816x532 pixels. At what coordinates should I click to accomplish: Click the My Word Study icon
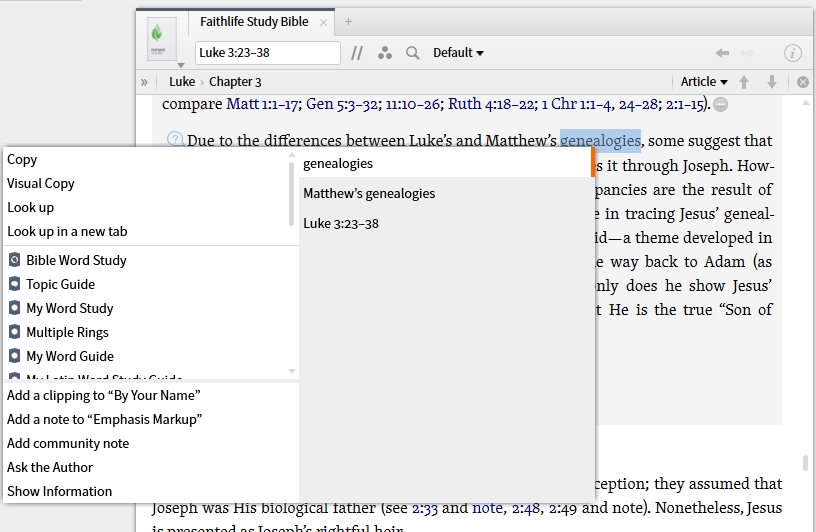pos(15,308)
